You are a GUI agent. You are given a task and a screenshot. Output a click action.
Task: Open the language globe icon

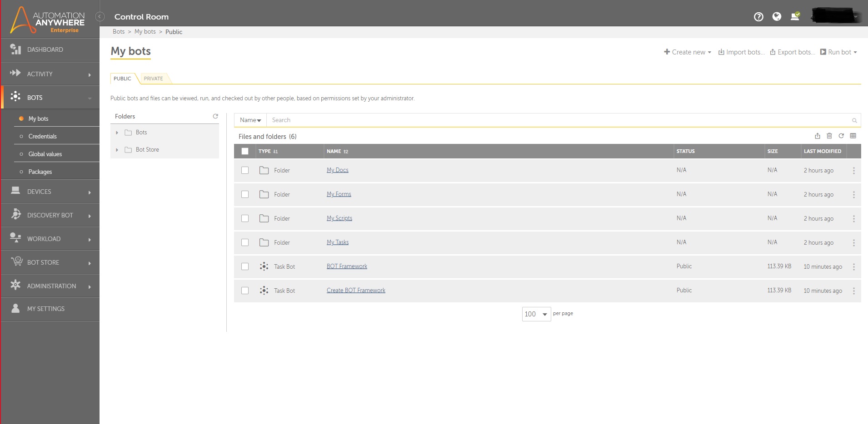777,17
